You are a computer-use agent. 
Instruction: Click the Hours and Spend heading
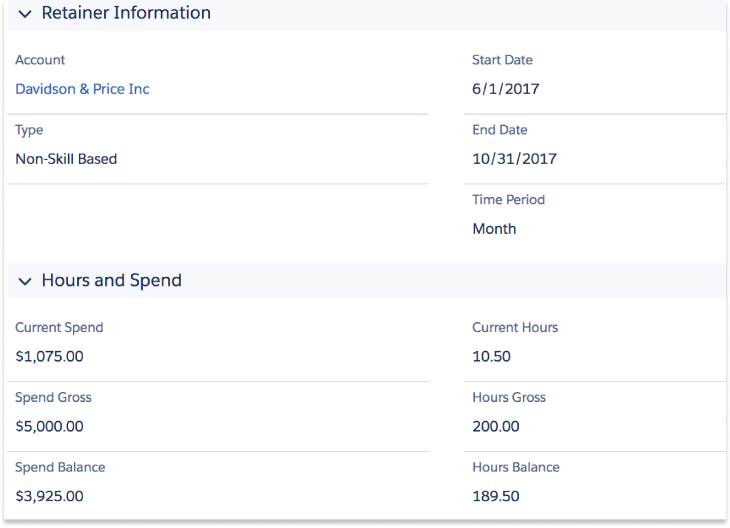pyautogui.click(x=111, y=281)
